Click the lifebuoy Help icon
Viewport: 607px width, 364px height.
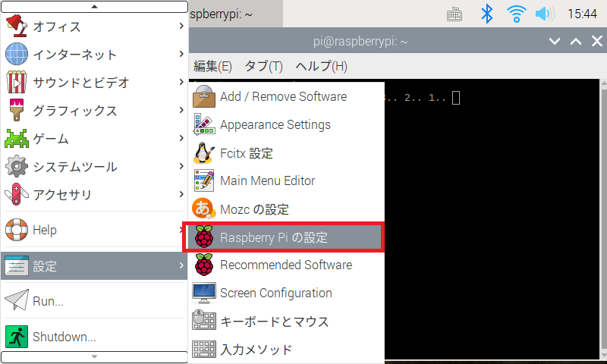[17, 230]
